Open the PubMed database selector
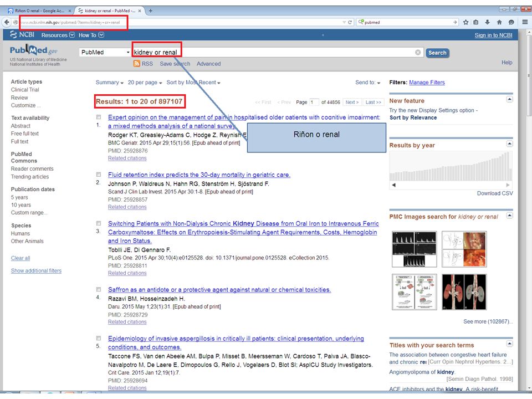Screen dimensions: 532x399 105,52
